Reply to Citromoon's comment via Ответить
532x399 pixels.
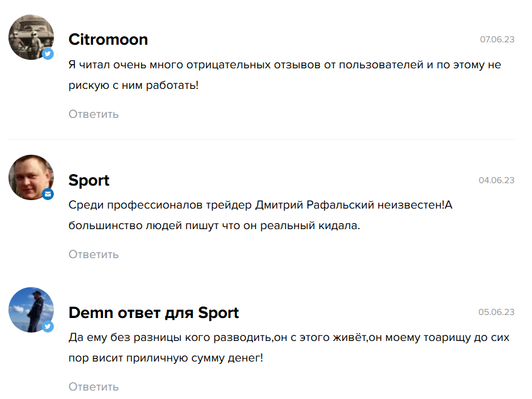(x=93, y=114)
